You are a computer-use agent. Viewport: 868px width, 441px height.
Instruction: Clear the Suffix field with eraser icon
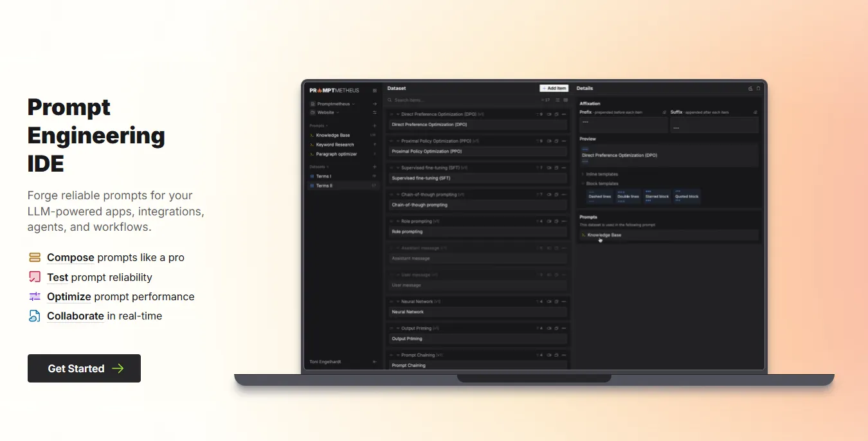click(755, 113)
